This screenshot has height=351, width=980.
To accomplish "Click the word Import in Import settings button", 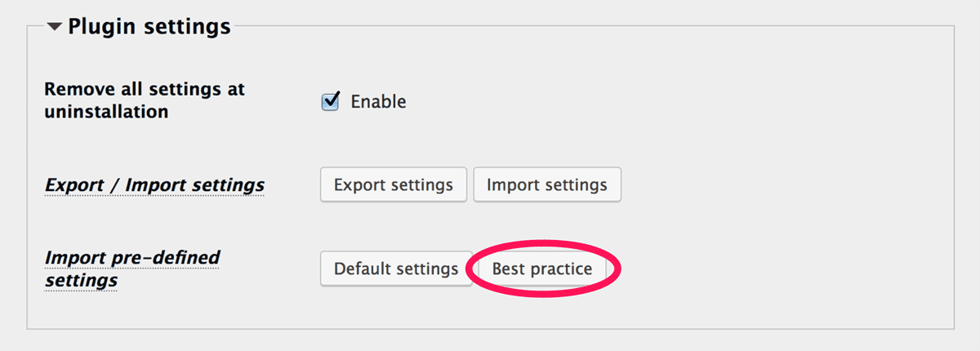I will point(512,184).
